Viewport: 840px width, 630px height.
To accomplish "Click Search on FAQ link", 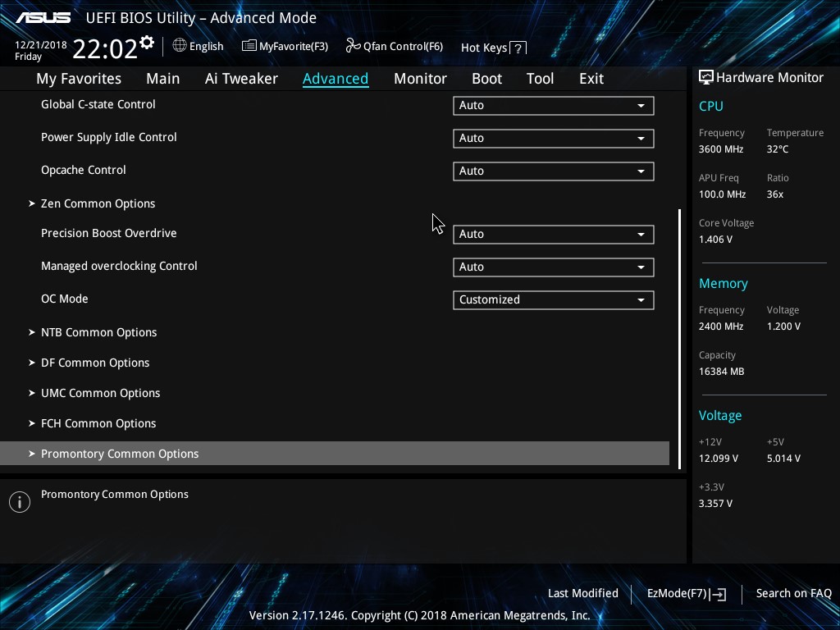I will (x=793, y=594).
